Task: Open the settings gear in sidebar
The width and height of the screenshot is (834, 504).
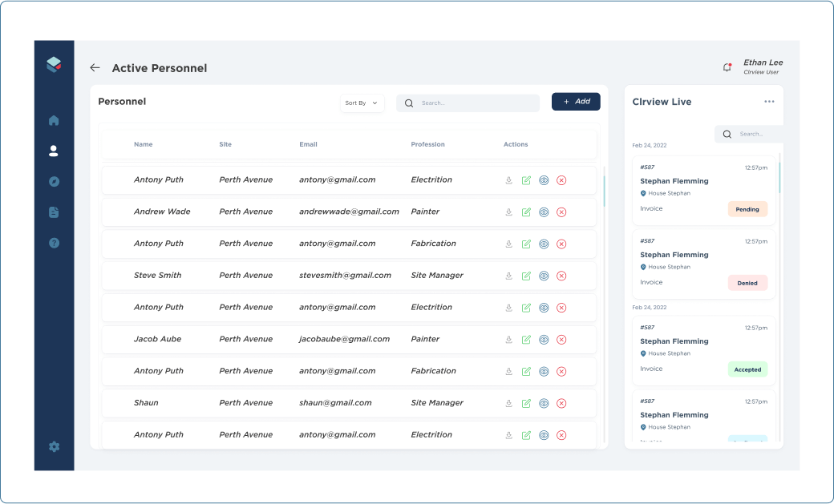Action: [54, 447]
